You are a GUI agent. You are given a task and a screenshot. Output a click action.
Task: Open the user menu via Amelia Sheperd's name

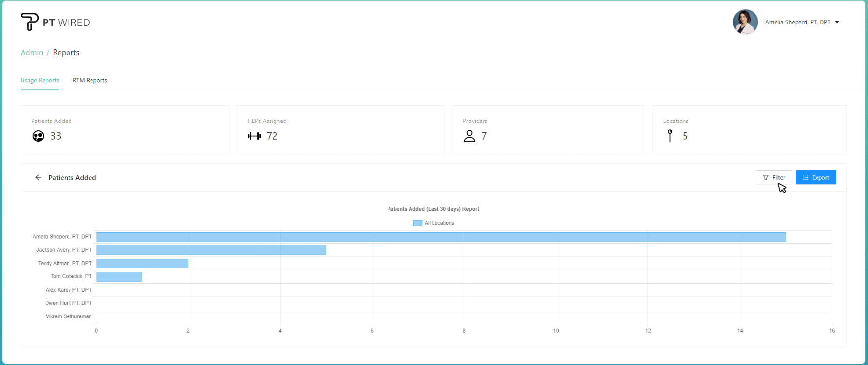[x=798, y=22]
